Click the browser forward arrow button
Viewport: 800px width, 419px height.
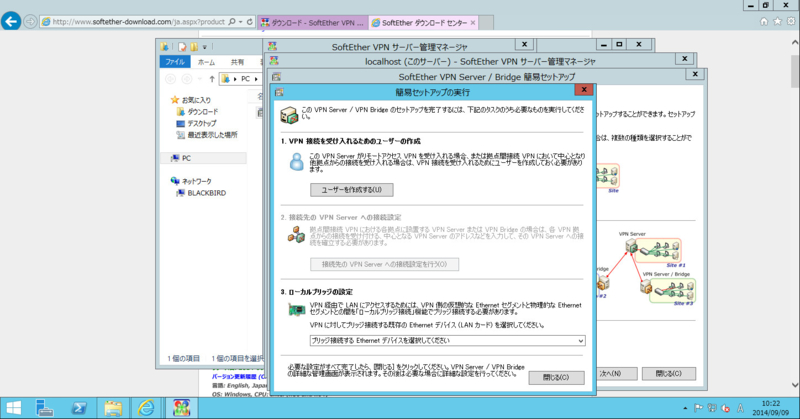tap(31, 22)
